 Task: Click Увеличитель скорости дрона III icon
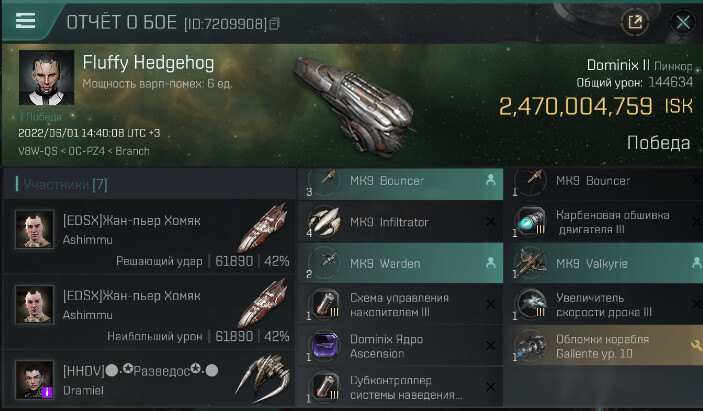click(x=530, y=304)
